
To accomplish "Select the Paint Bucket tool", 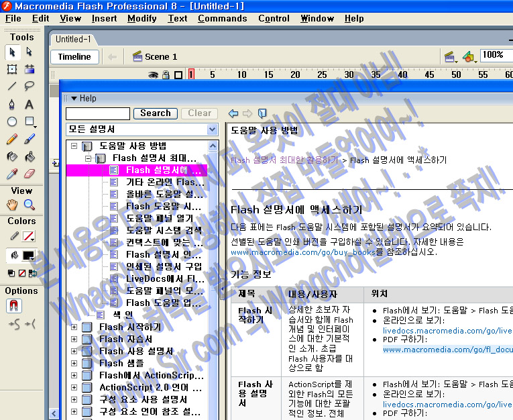I will click(x=30, y=156).
